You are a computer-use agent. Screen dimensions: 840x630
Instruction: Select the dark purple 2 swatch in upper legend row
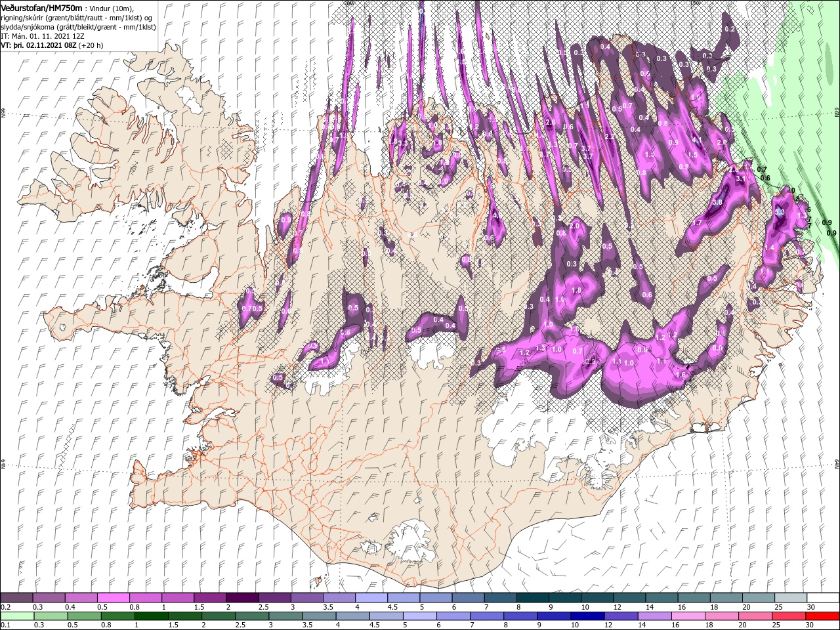click(242, 598)
